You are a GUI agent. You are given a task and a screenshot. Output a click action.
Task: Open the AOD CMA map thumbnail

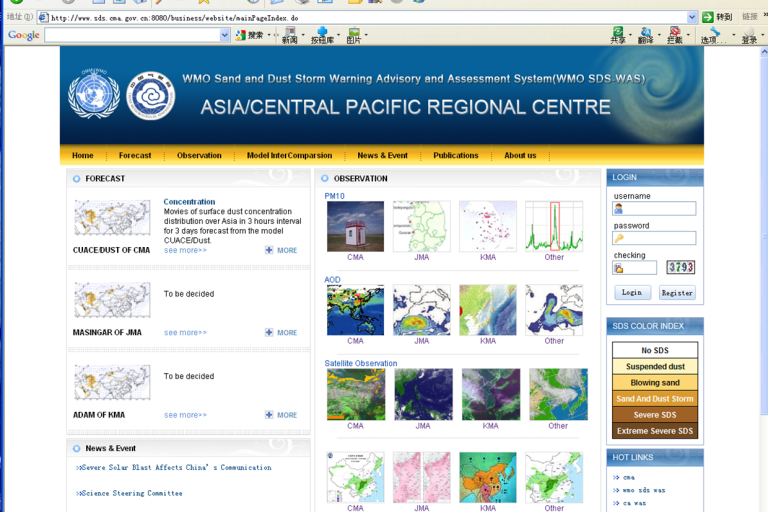point(356,310)
